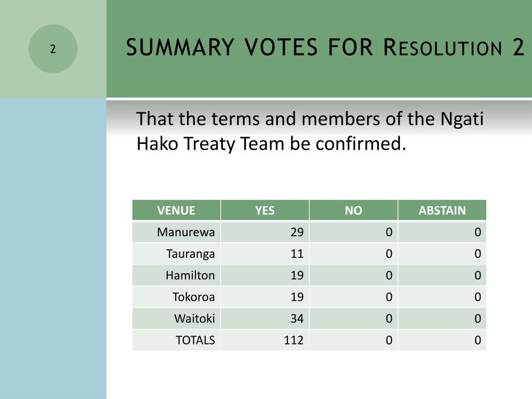This screenshot has width=532, height=399.
Task: Select the ABSTAIN column header
Action: [442, 210]
